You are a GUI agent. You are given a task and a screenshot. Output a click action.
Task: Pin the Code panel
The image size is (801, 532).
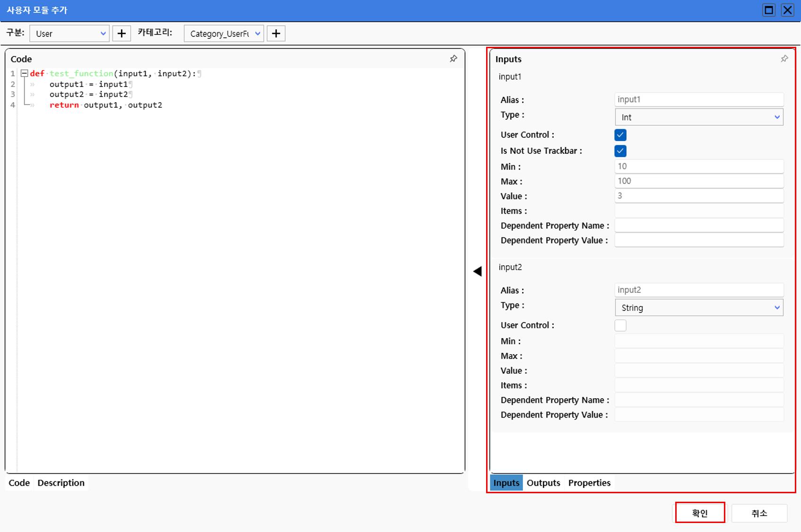click(453, 59)
